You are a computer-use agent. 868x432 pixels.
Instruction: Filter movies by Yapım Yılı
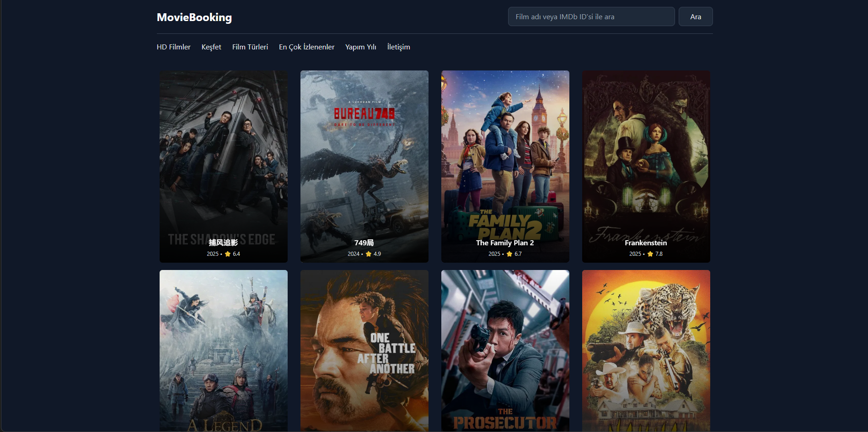pos(361,47)
